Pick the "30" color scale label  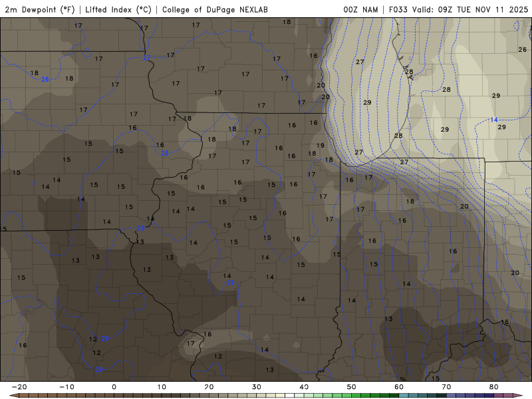point(257,387)
